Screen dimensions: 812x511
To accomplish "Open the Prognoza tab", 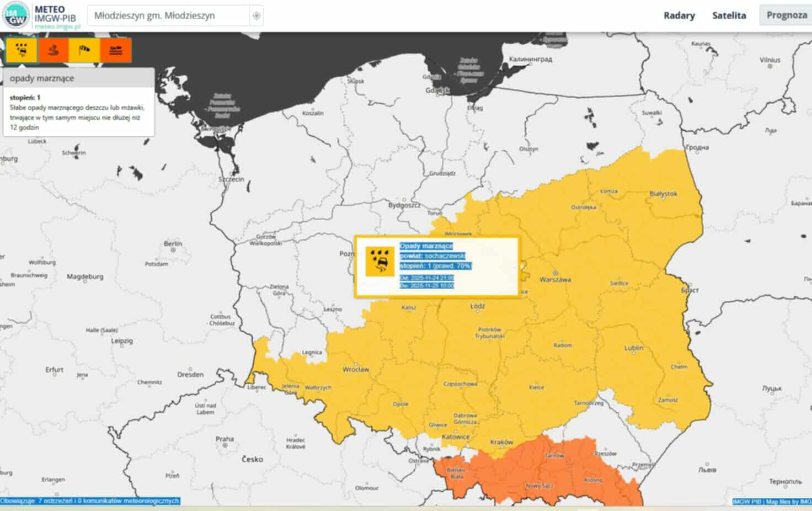I will [786, 15].
